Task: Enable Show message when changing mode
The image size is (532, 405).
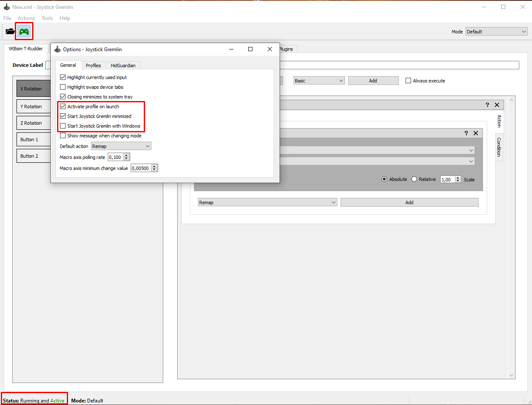Action: [x=63, y=136]
